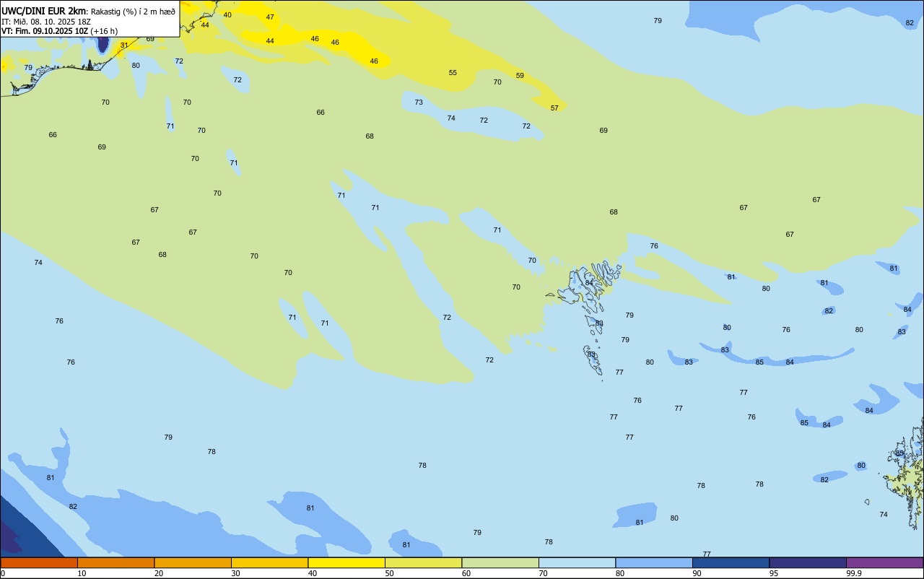Click the dark orange 0–10 legend swatch
The height and width of the screenshot is (579, 924).
tap(39, 562)
